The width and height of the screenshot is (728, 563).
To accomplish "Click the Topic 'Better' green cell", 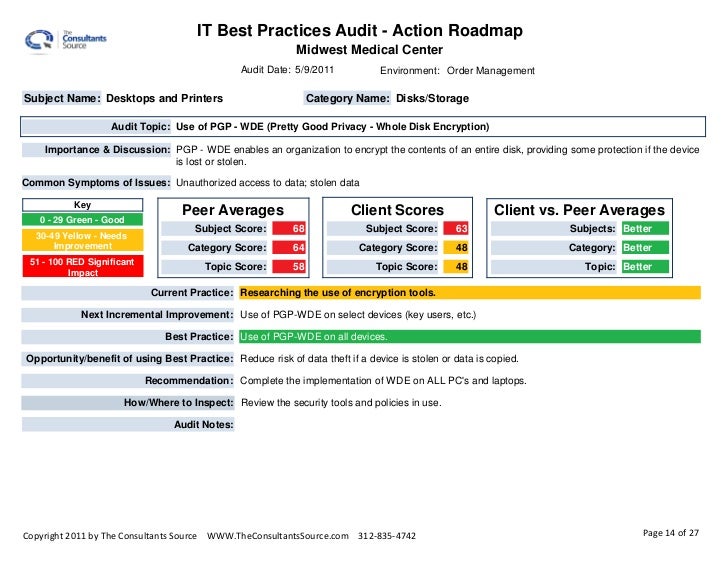I will (645, 266).
